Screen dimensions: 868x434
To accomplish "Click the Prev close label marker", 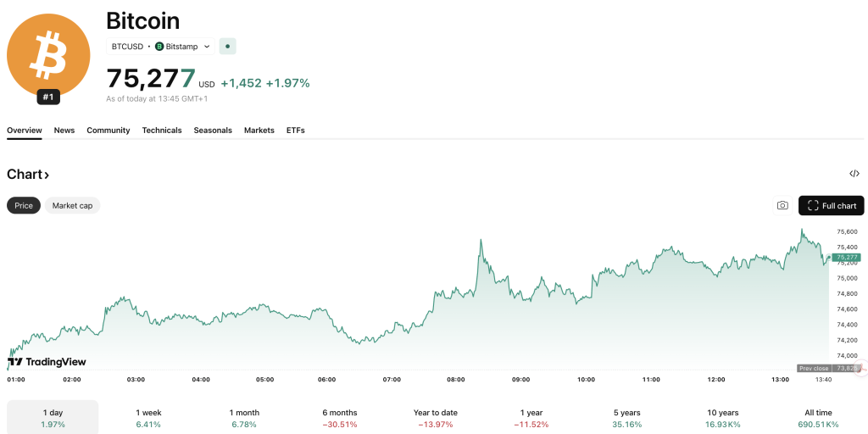I will click(x=814, y=368).
